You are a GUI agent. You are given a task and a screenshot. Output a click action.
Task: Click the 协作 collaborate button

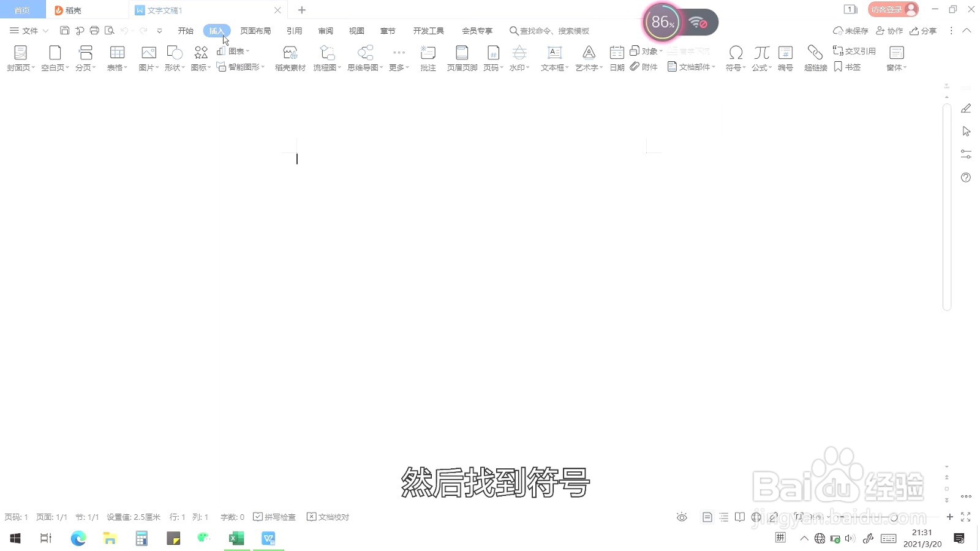(x=890, y=31)
